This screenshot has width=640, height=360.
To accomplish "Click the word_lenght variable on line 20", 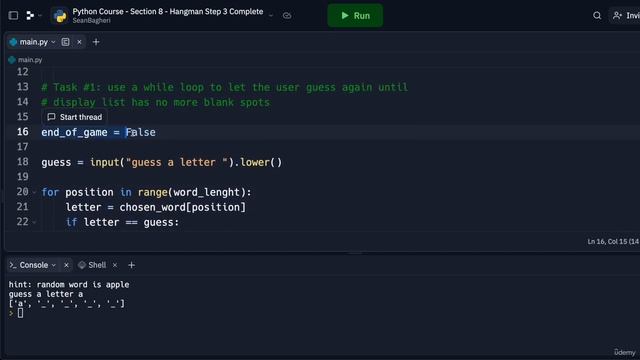I will pos(207,192).
